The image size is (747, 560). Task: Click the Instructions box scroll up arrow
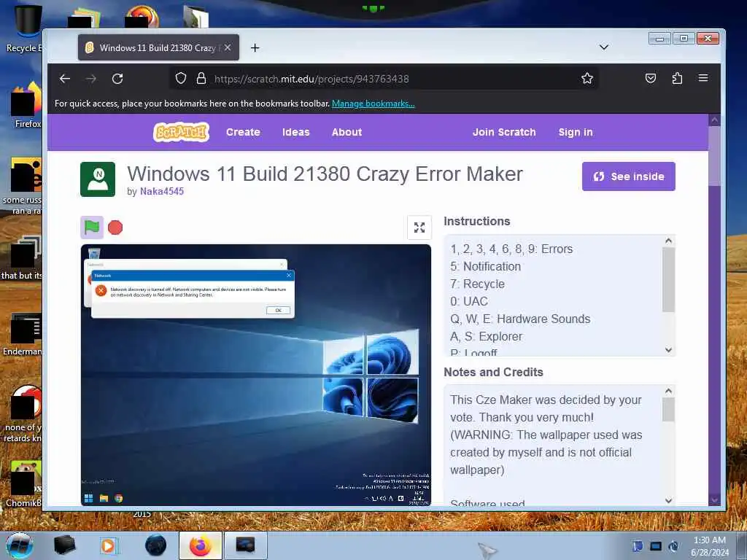[668, 241]
